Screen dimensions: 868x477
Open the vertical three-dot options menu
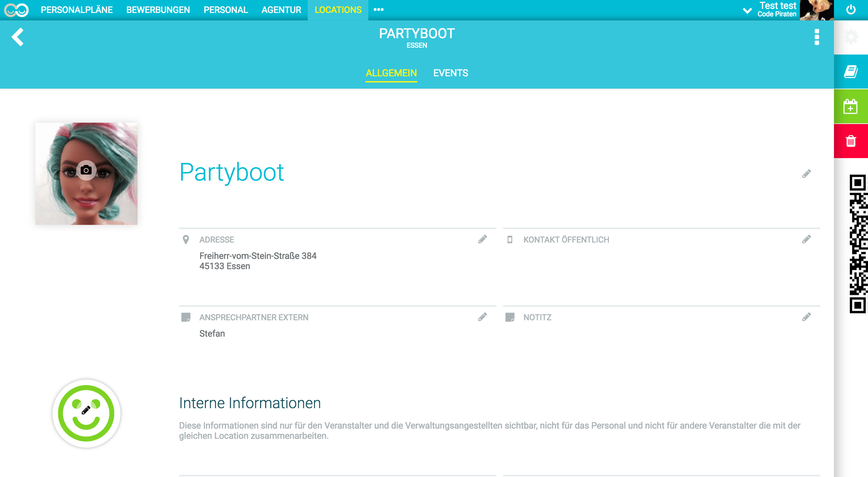(x=817, y=37)
